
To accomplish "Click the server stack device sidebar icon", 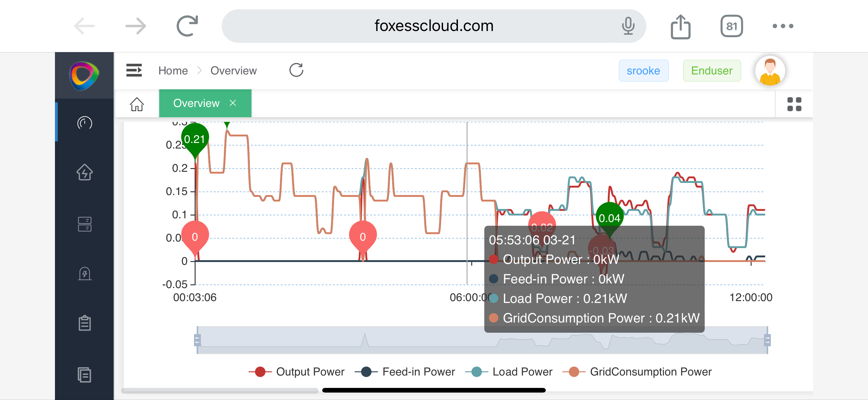I will tap(84, 224).
